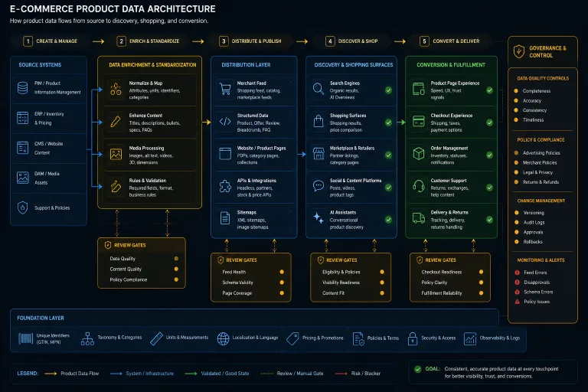588x392 pixels.
Task: Click the DAM / Media Assets image icon
Action: point(22,178)
